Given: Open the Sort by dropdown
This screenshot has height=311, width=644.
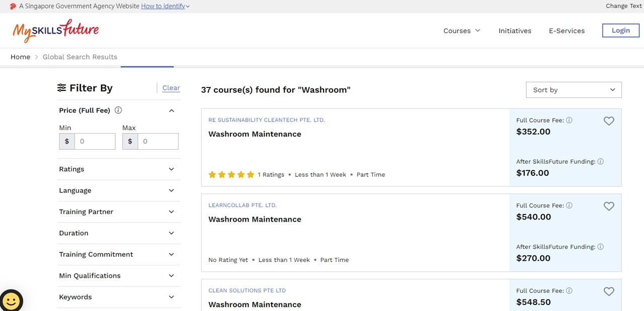Looking at the screenshot, I should click(574, 90).
